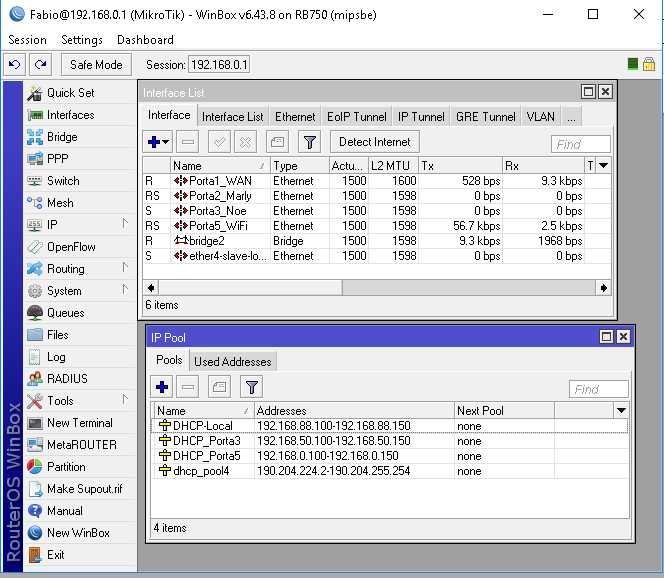Click Find field in Interface List

pos(581,144)
